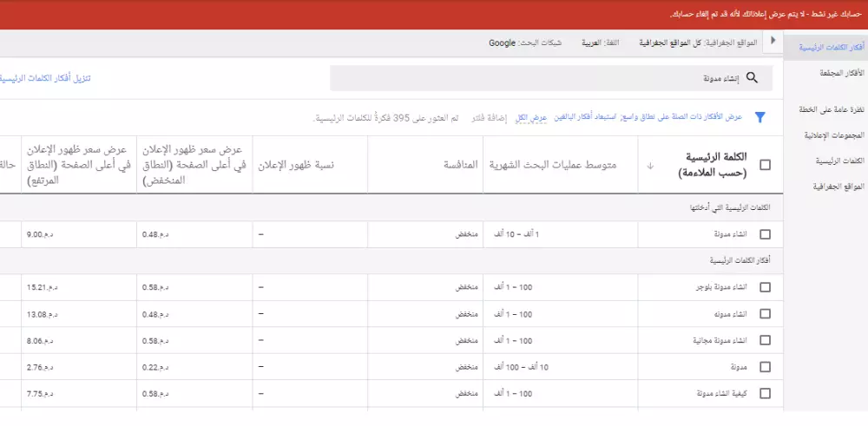This screenshot has width=868, height=426.
Task: Click keyword text كيفية انشاء مدونة
Action: [722, 393]
